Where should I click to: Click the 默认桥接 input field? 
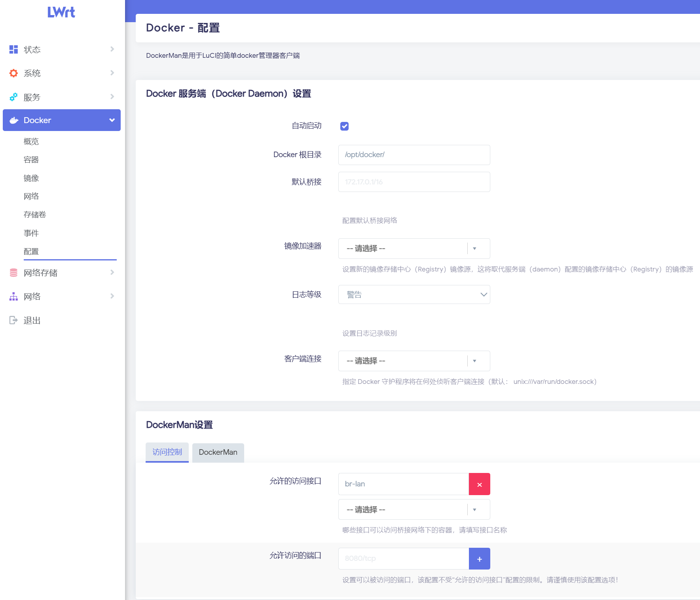[414, 182]
